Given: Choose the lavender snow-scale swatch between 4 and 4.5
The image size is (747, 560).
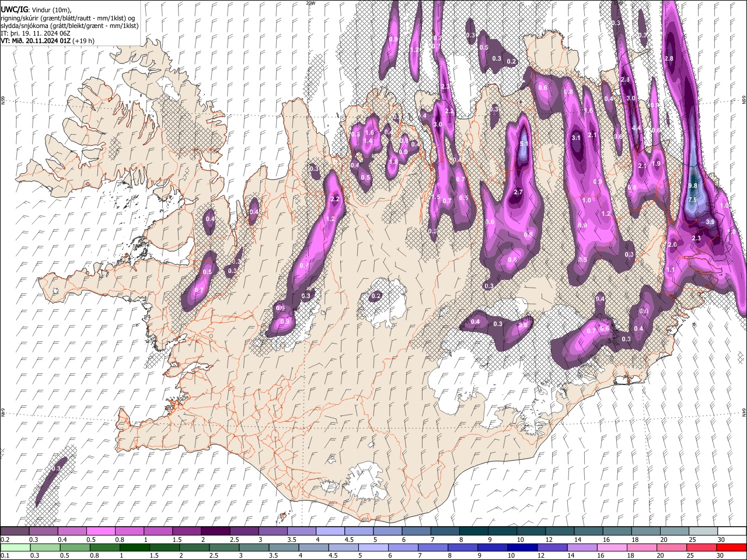Looking at the screenshot, I should [x=330, y=531].
